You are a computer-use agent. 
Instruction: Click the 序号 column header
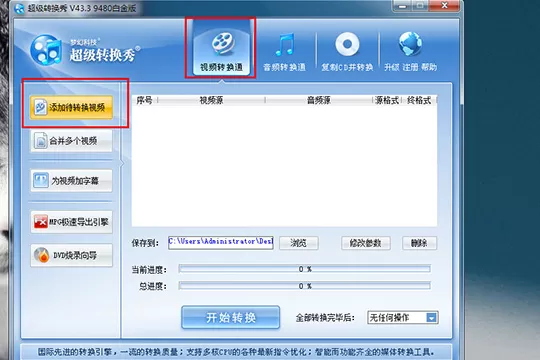[144, 100]
